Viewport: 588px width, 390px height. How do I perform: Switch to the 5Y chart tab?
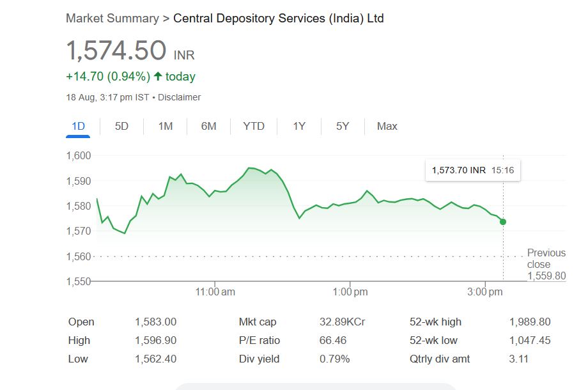point(343,127)
